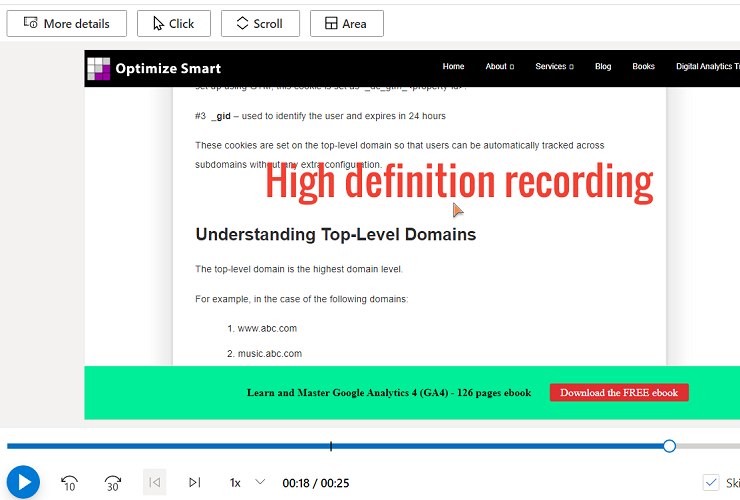
Task: Open the Digital Analytics menu item
Action: click(707, 67)
